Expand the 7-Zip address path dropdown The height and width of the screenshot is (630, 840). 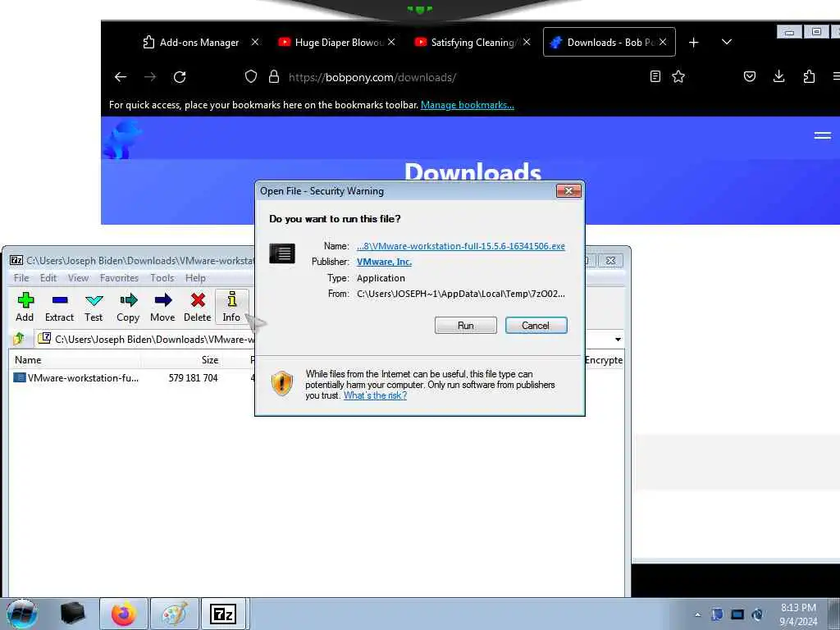pos(618,339)
